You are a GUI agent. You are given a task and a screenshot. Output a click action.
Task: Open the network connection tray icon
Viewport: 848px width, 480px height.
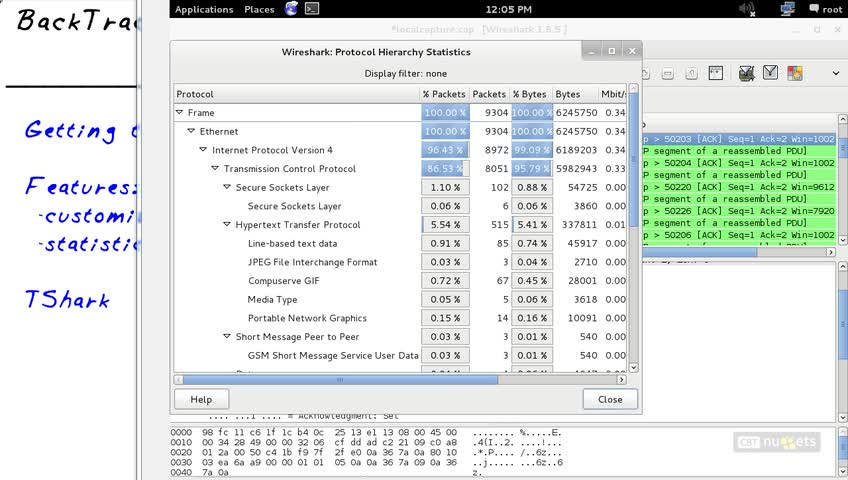pyautogui.click(x=787, y=9)
